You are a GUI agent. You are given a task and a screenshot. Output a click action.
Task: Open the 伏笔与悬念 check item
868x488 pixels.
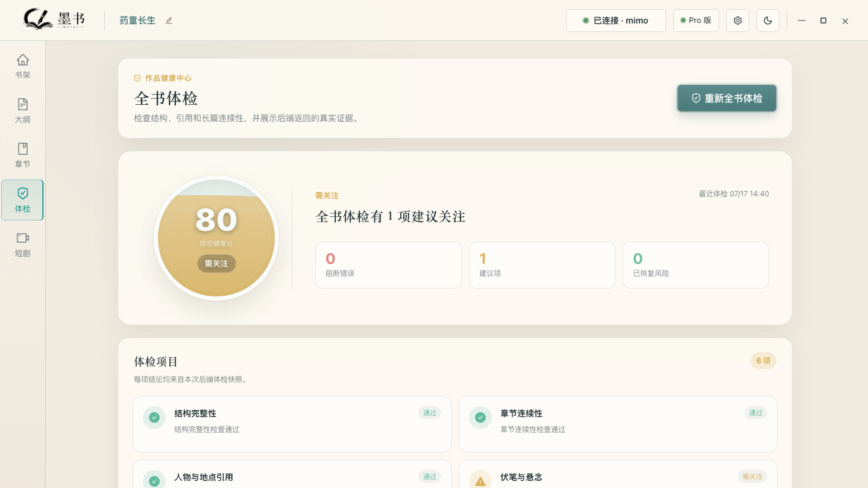[618, 474]
